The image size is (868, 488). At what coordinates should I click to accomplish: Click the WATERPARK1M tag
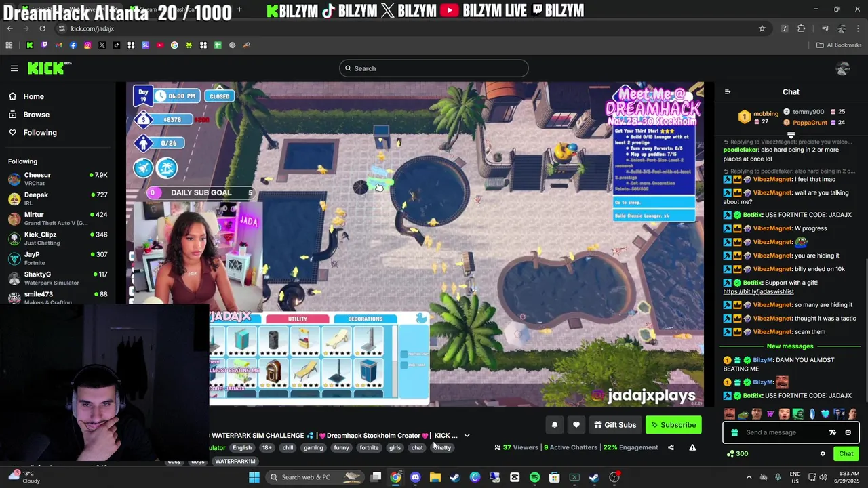point(235,462)
